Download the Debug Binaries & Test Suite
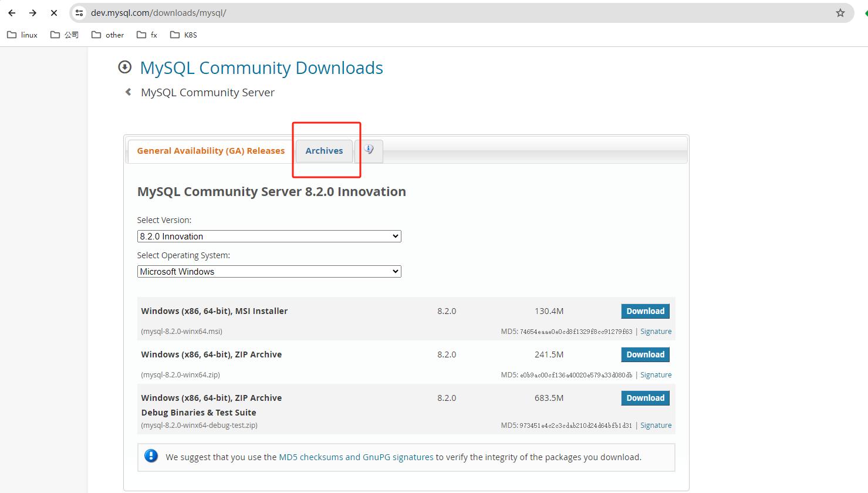Image resolution: width=868 pixels, height=493 pixels. (645, 398)
